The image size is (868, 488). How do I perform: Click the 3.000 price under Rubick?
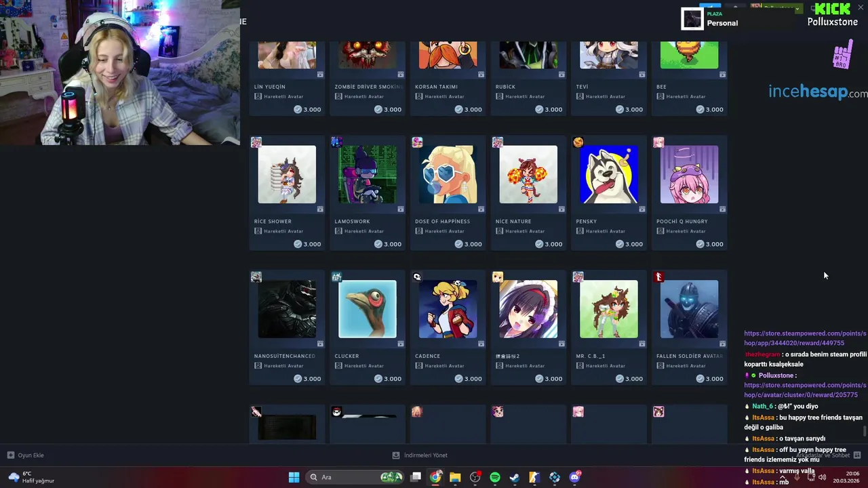point(553,109)
